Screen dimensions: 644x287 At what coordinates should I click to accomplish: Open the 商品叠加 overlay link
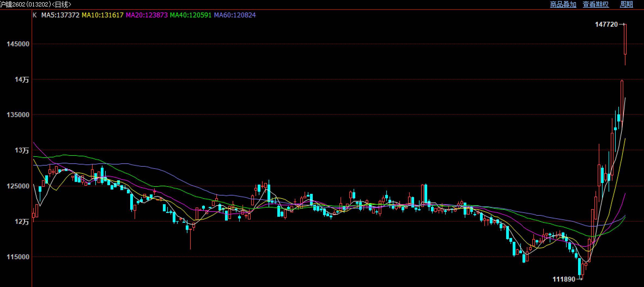click(563, 4)
